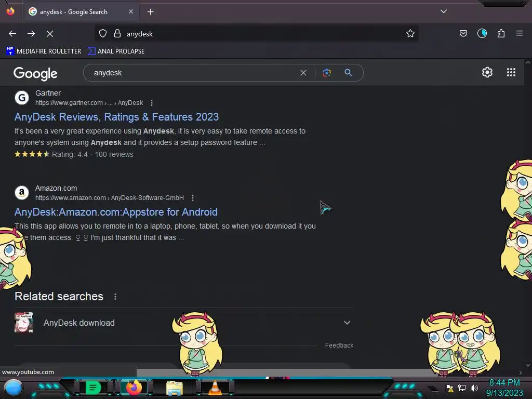Click the blue circular toolbar extension icon
532x399 pixels.
[482, 33]
